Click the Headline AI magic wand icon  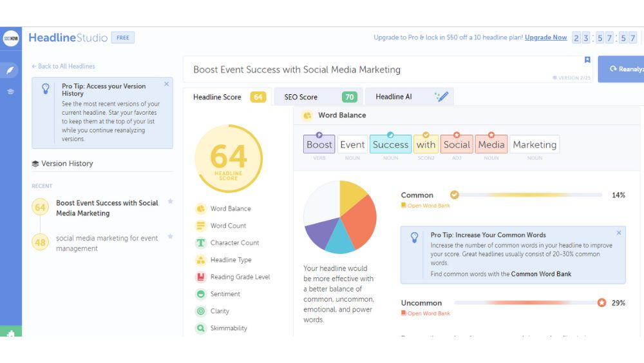coord(442,97)
